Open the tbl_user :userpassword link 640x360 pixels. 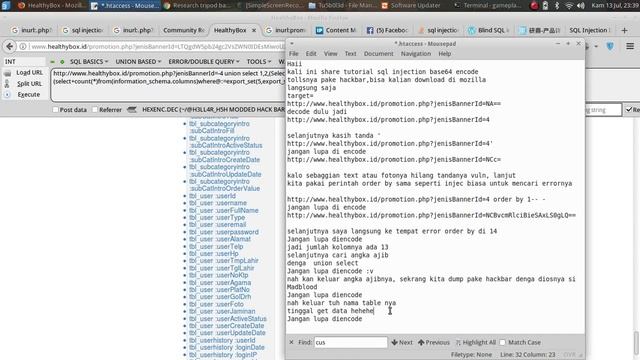tap(224, 232)
